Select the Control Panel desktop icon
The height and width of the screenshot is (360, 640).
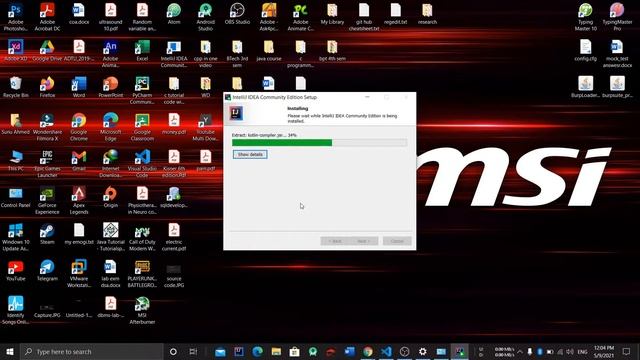(16, 197)
